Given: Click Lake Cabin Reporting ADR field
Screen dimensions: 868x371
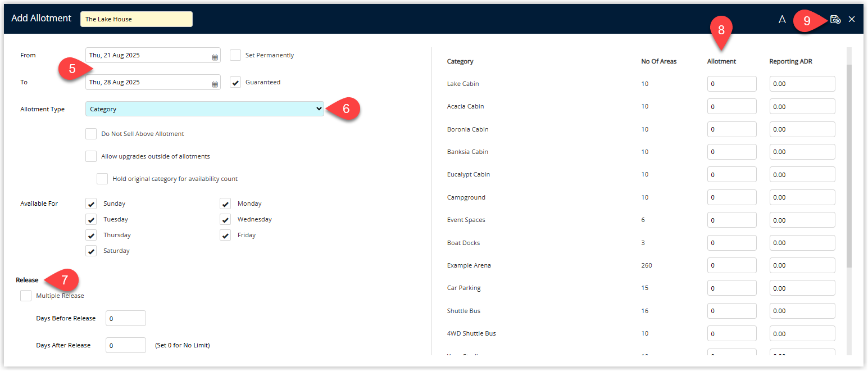Looking at the screenshot, I should coord(802,84).
